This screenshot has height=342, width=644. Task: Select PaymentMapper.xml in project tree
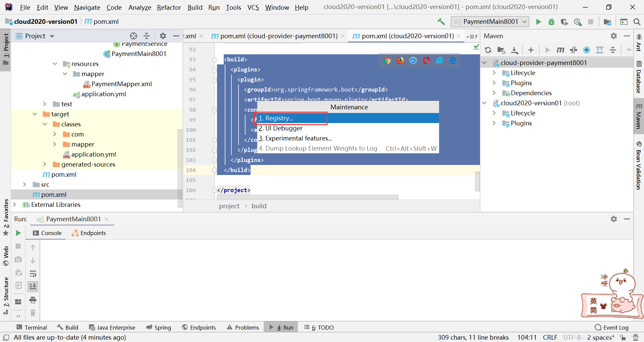[121, 84]
